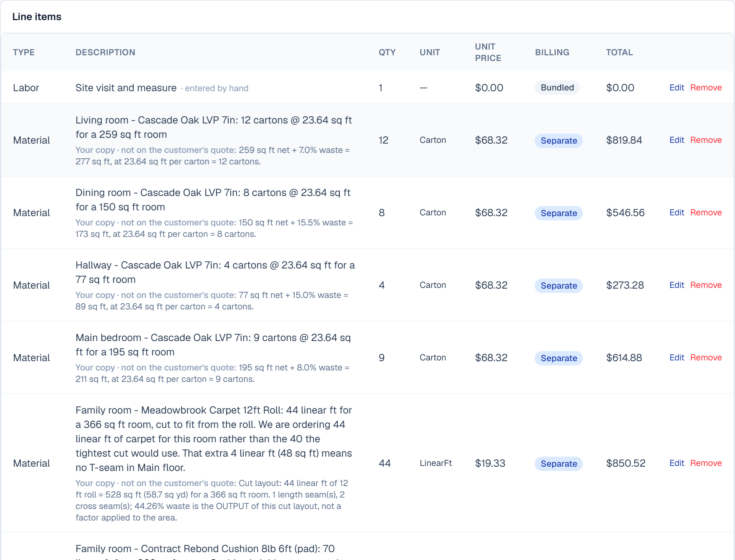Image resolution: width=735 pixels, height=560 pixels.
Task: Remove the Family room carpet line item
Action: point(706,463)
